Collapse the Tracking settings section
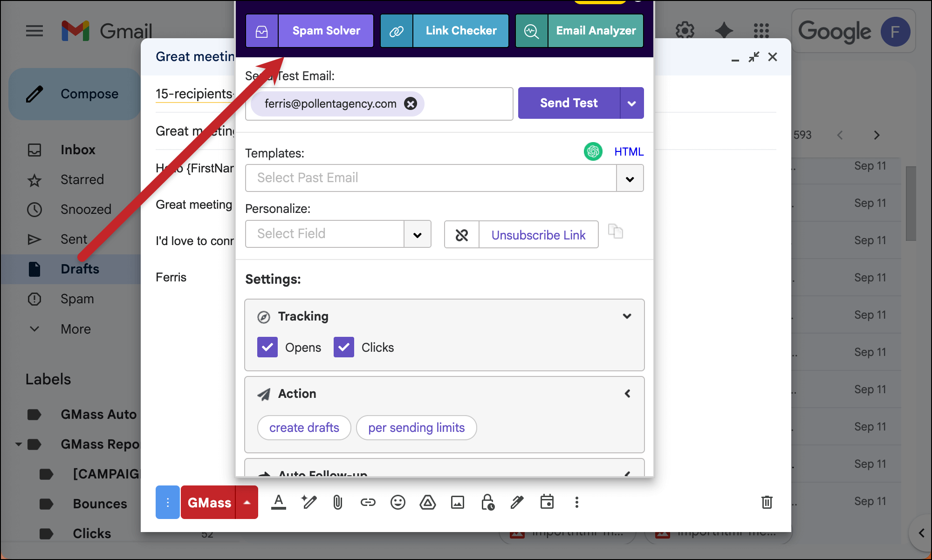 627,316
